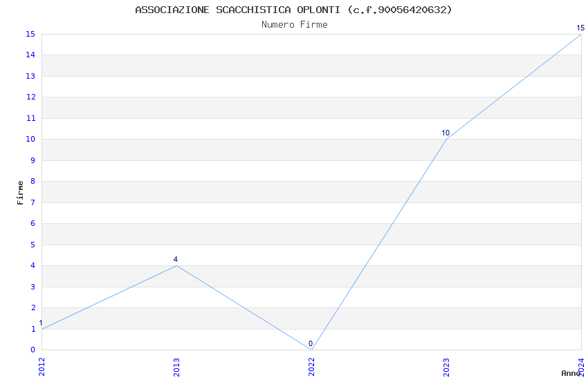Image resolution: width=588 pixels, height=380 pixels.
Task: Click data point label 1 above 2012
Action: (41, 323)
